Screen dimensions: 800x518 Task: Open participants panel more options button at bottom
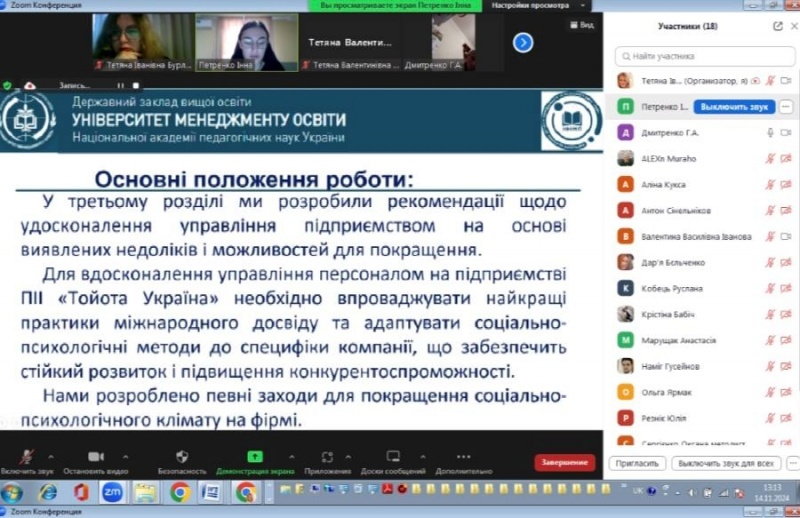tap(793, 463)
